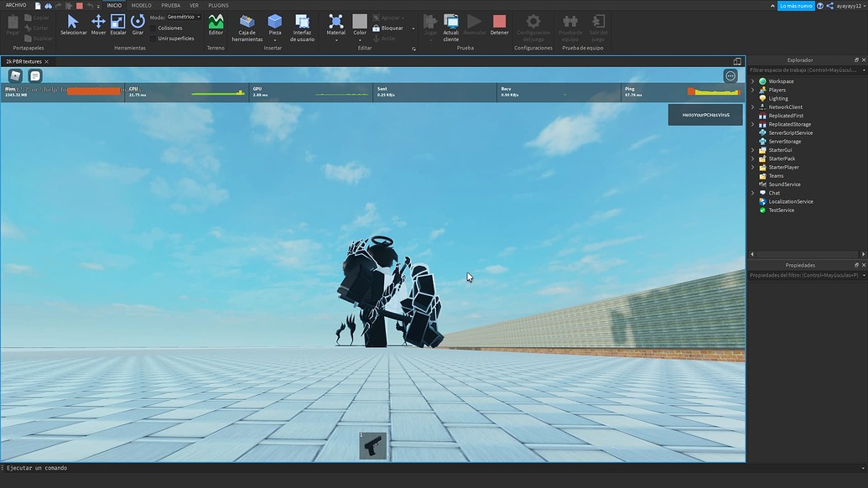Viewport: 868px width, 488px height.
Task: Pick the Girar rotate tool
Action: [x=138, y=25]
